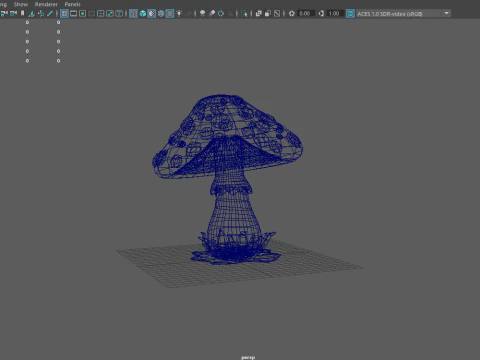Toggle the Safe Action overlay

coord(110,13)
